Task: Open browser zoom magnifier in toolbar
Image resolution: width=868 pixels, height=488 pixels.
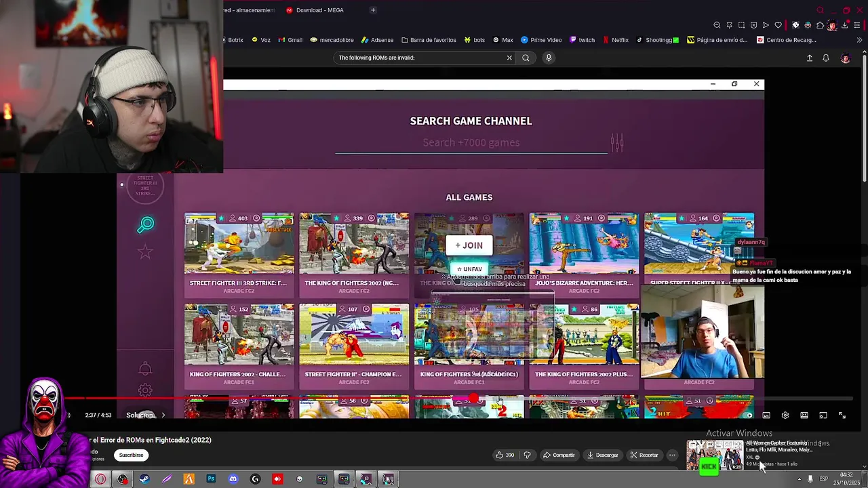Action: point(717,25)
